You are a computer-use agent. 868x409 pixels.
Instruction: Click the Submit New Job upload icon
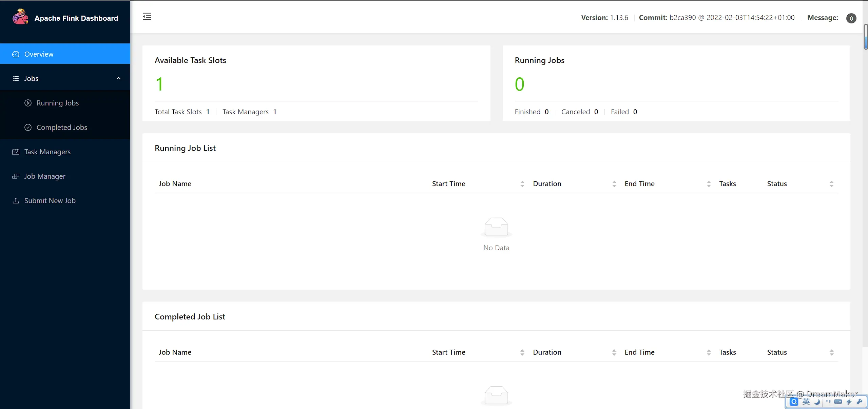16,201
